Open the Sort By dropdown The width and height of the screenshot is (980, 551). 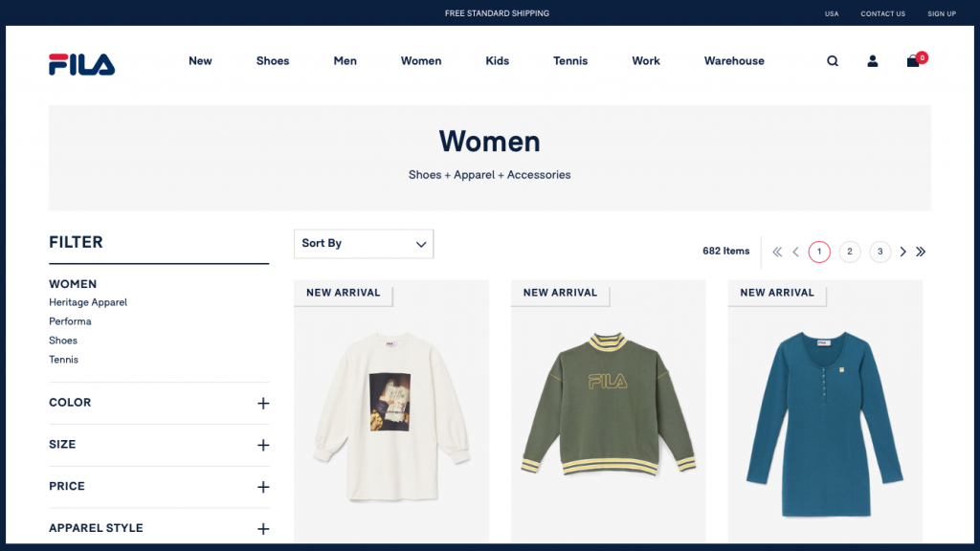coord(364,244)
